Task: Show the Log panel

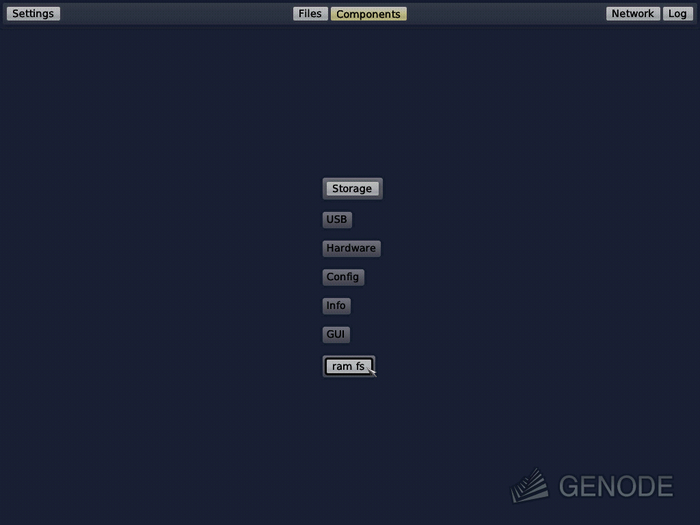Action: point(677,14)
